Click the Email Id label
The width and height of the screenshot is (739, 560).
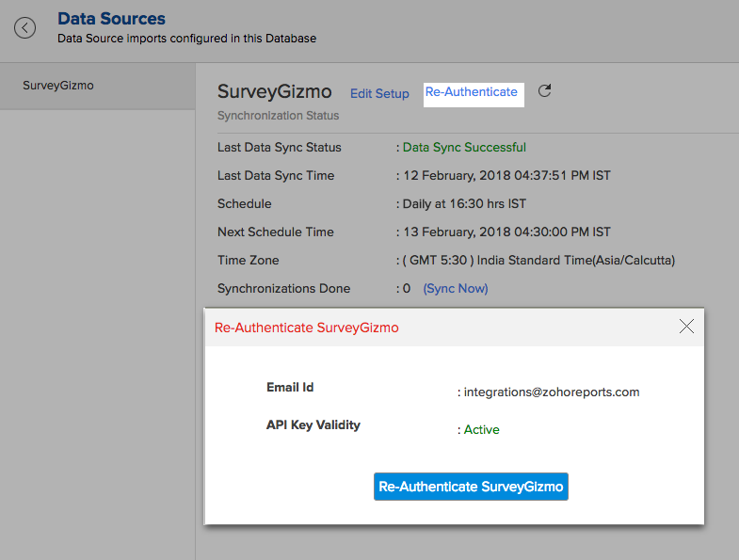click(290, 388)
